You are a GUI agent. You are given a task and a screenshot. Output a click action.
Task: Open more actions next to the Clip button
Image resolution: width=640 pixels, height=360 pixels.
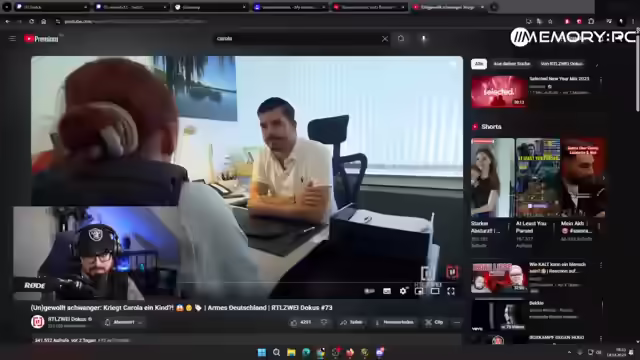pyautogui.click(x=457, y=322)
